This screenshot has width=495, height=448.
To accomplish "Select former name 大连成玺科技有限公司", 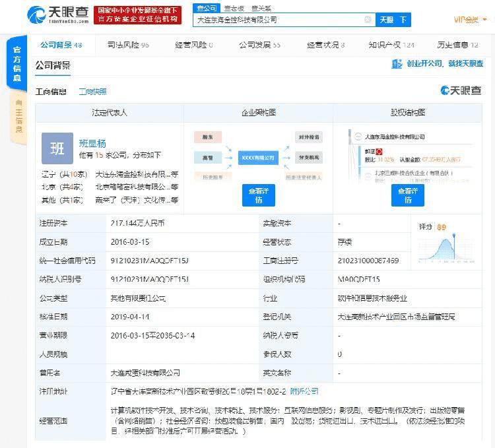I will click(145, 373).
